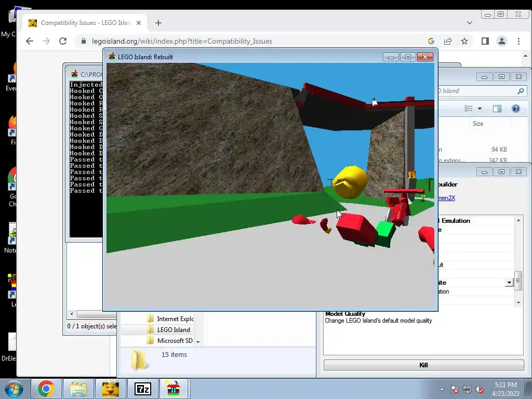Click the 94 KB size cell
Screen dimensions: 532x399
(499, 150)
